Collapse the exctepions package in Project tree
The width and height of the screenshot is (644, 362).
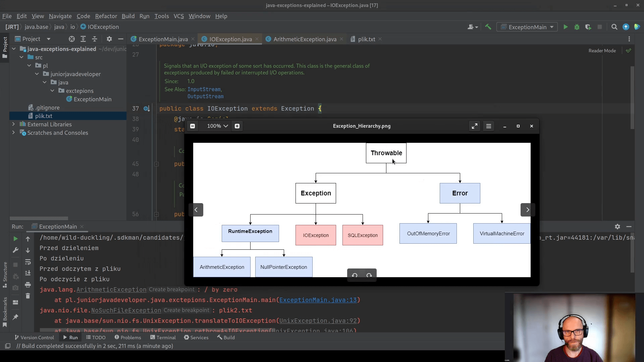52,91
